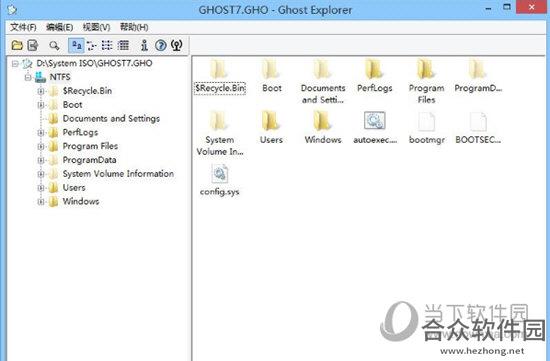Select Documents and Settings in the tree
Viewport: 550px width, 361px height.
pos(111,119)
